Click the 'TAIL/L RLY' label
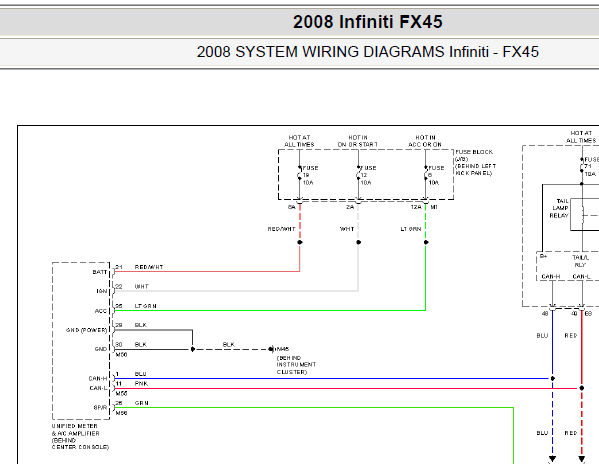Screen dimensions: 599x464 point(580,261)
